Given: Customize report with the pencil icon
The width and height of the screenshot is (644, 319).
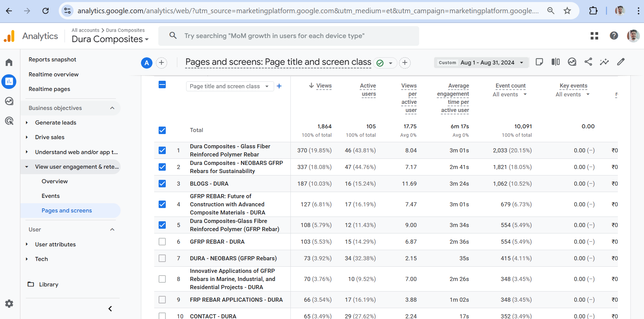Looking at the screenshot, I should pyautogui.click(x=621, y=62).
